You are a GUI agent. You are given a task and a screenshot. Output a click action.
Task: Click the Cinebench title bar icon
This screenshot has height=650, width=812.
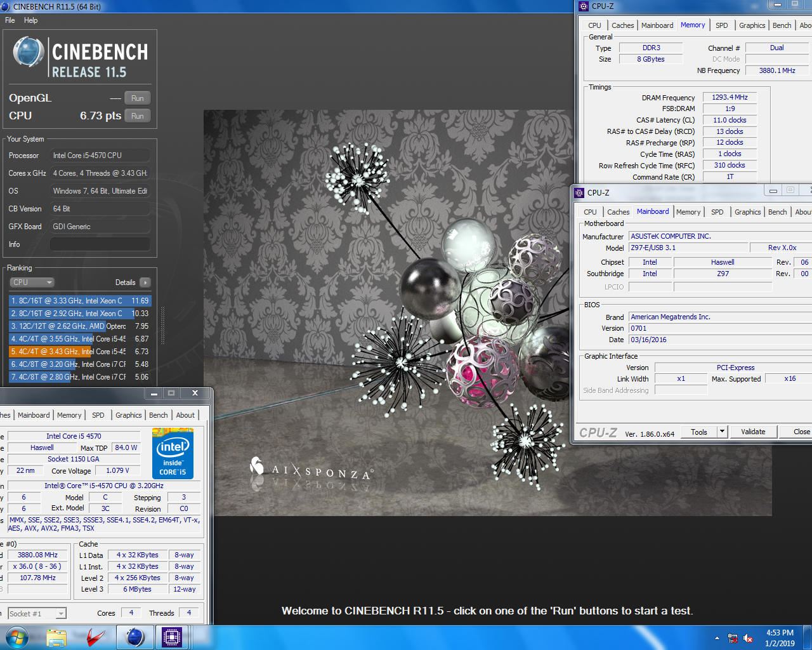click(5, 6)
